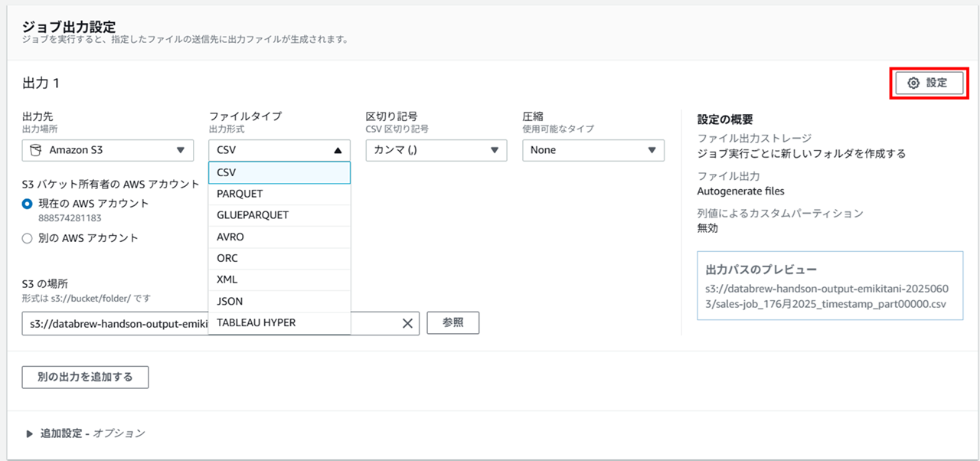Screen dimensions: 980x461
Task: Click the 出力 1 heading
Action: 41,83
